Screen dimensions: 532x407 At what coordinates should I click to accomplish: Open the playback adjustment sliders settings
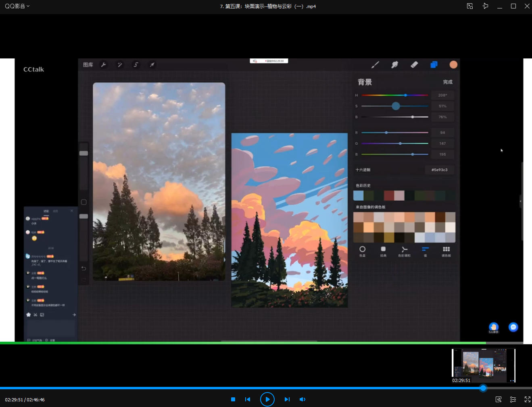tap(513, 399)
